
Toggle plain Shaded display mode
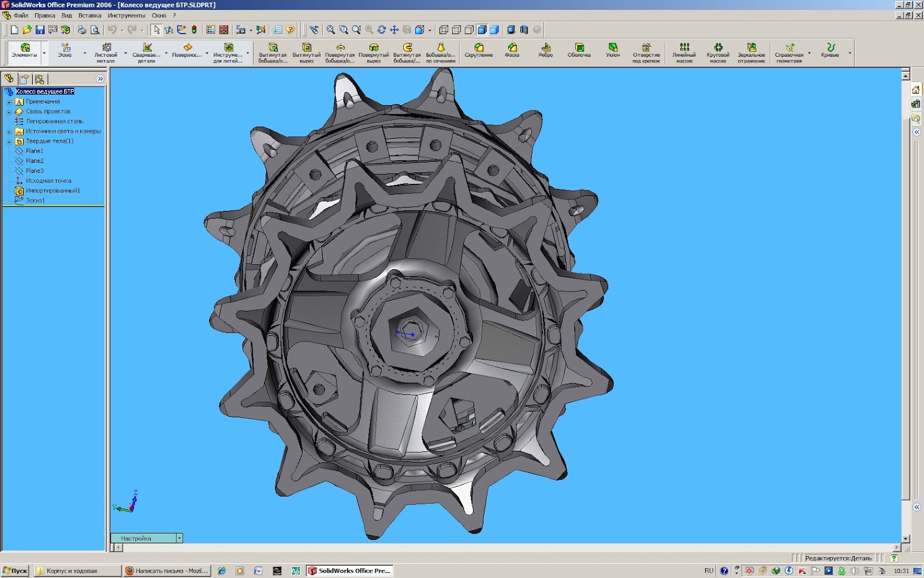tap(494, 29)
